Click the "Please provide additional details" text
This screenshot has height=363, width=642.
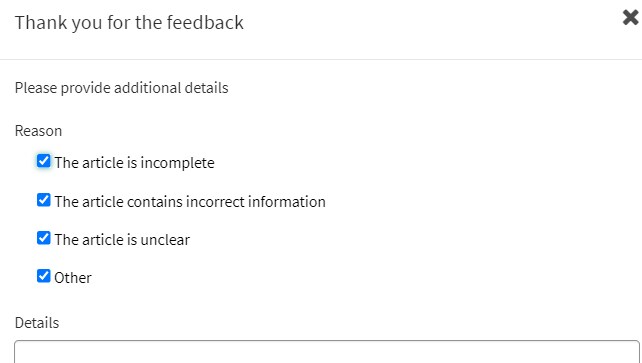[122, 88]
